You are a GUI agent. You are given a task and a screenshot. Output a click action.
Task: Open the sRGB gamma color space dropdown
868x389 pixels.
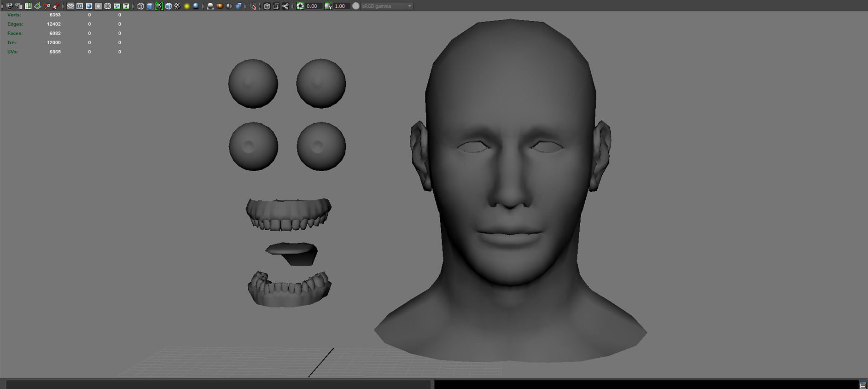[387, 6]
